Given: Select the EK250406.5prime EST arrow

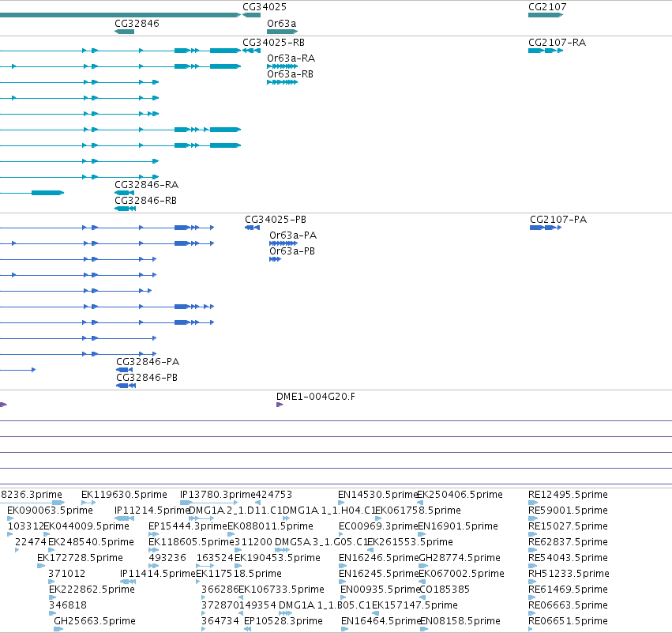Looking at the screenshot, I should (420, 503).
